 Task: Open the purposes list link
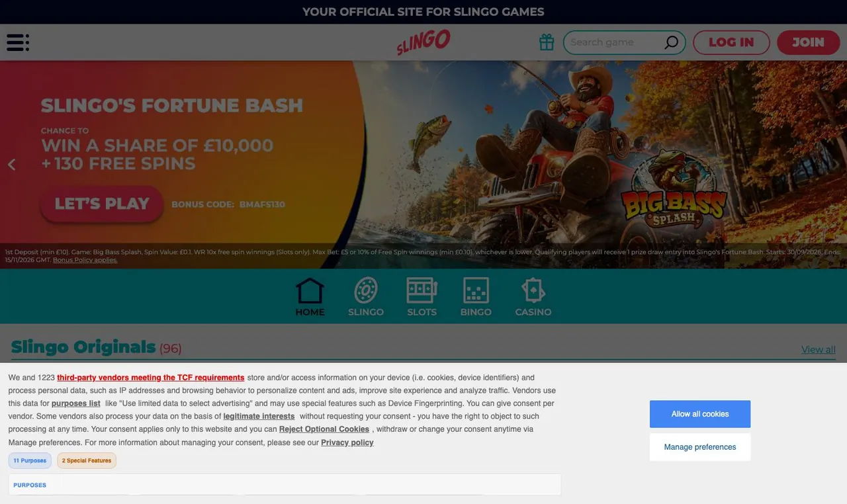point(76,403)
